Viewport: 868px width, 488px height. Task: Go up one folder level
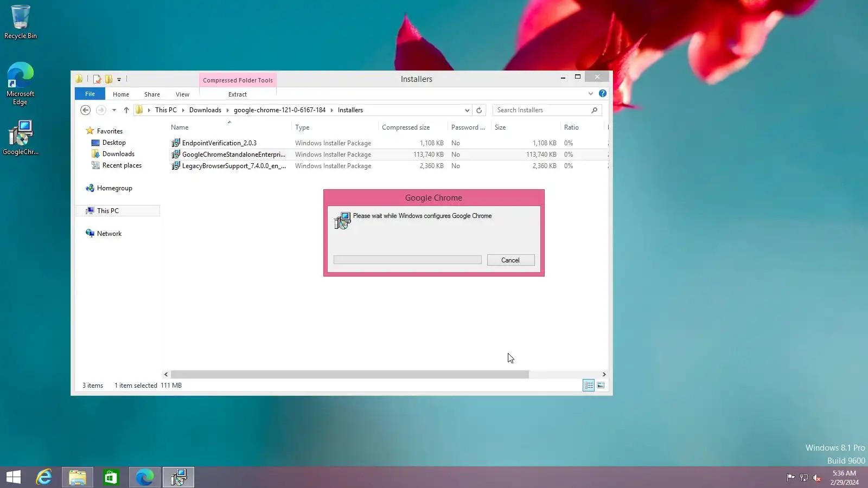tap(126, 110)
